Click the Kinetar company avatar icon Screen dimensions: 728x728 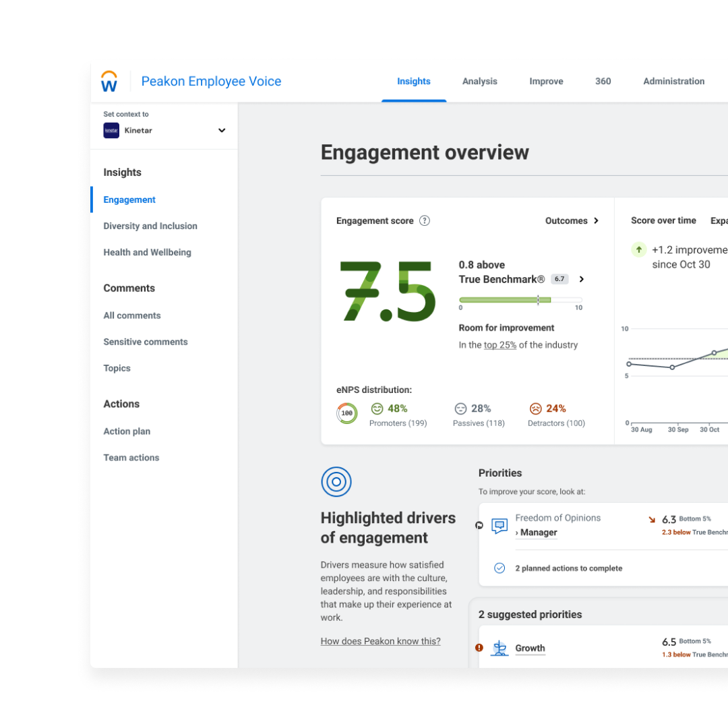111,130
